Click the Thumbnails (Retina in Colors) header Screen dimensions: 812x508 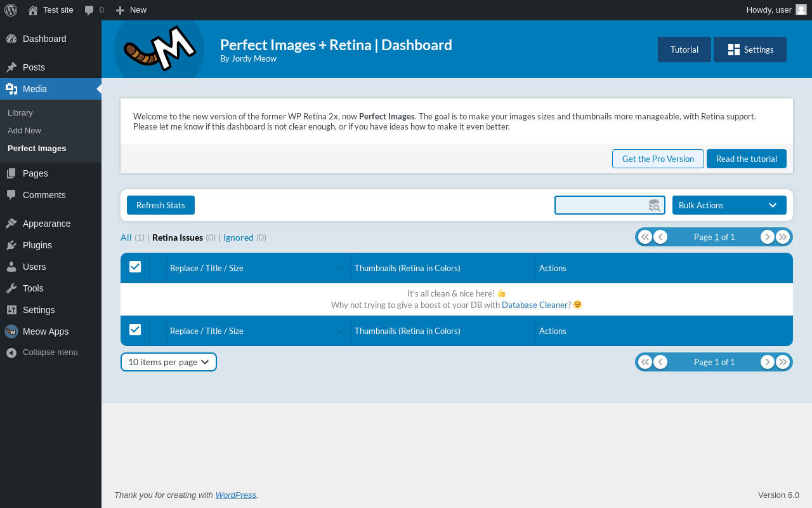[407, 268]
